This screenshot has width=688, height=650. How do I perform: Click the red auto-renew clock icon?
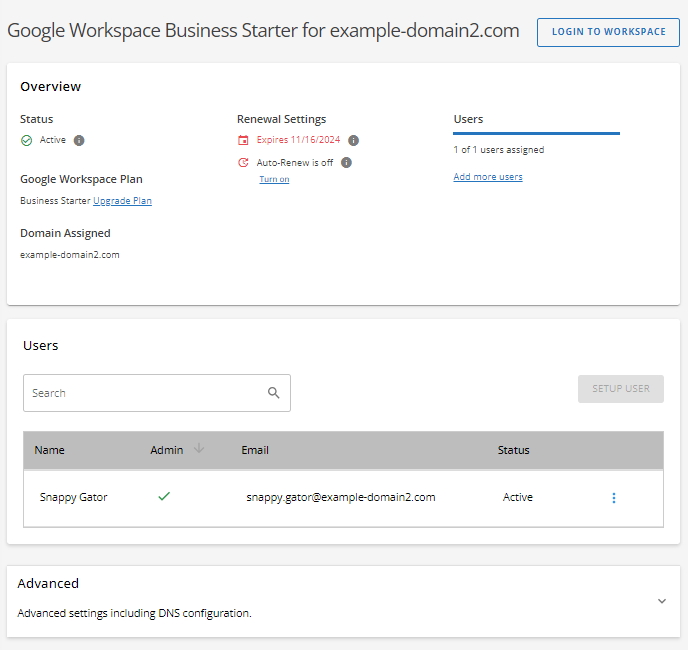click(243, 163)
